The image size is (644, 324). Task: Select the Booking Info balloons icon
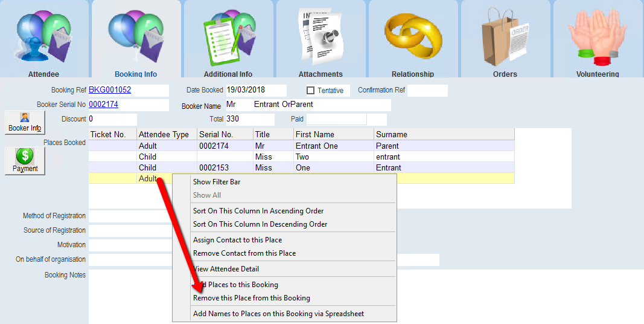click(x=136, y=36)
